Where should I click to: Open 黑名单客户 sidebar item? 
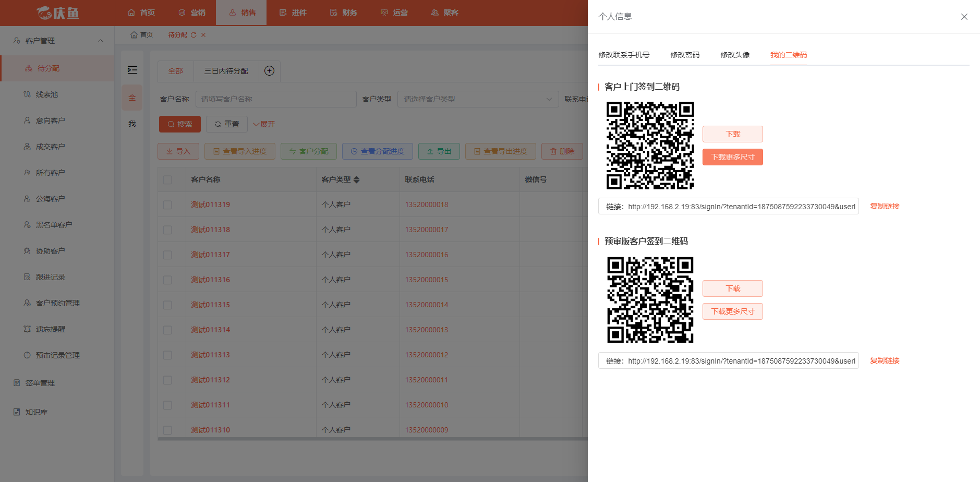pyautogui.click(x=57, y=225)
